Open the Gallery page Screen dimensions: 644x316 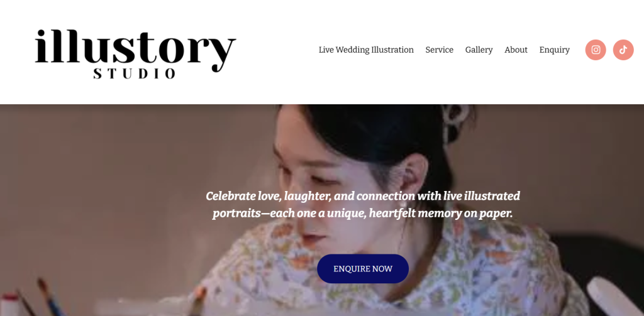point(479,50)
